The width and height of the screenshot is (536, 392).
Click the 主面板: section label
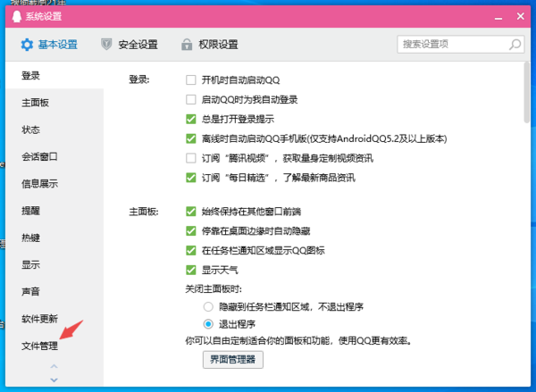coord(144,212)
